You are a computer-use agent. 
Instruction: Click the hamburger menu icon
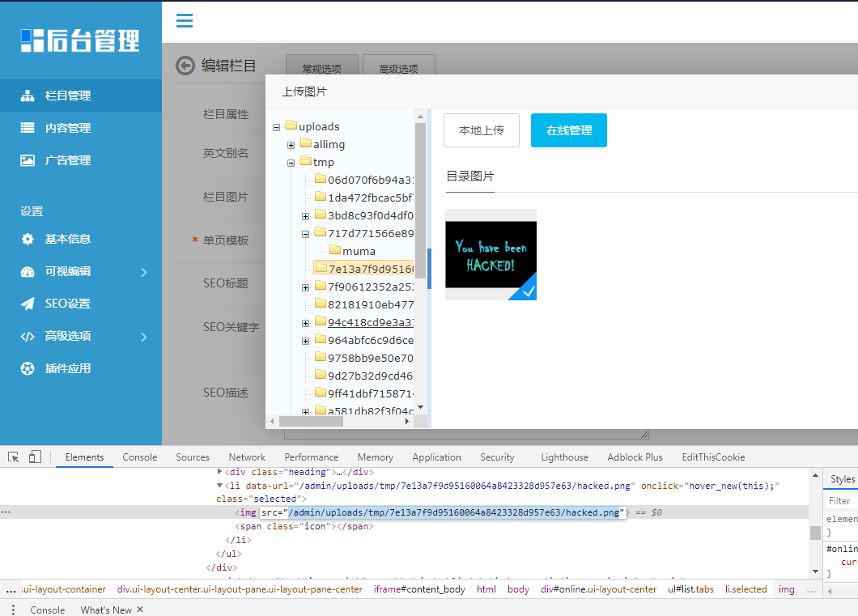[185, 21]
